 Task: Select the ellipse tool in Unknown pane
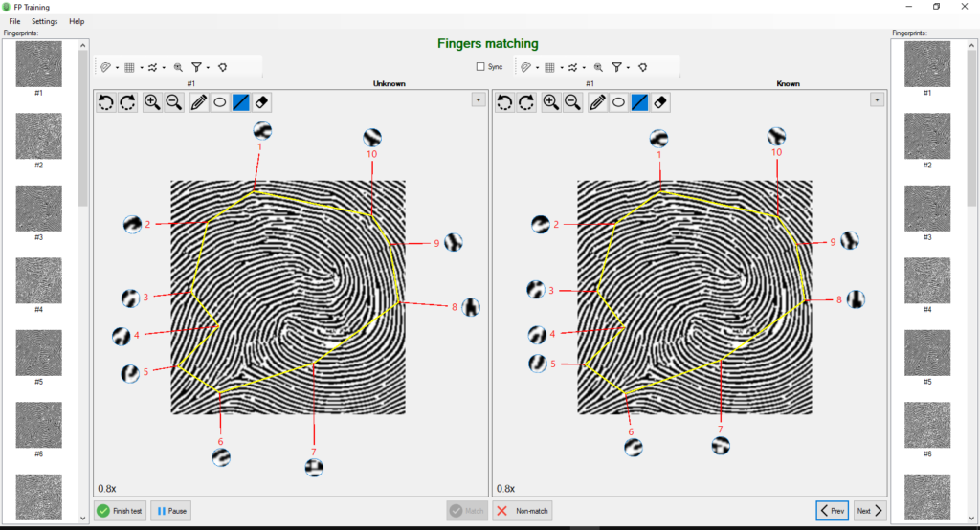219,102
